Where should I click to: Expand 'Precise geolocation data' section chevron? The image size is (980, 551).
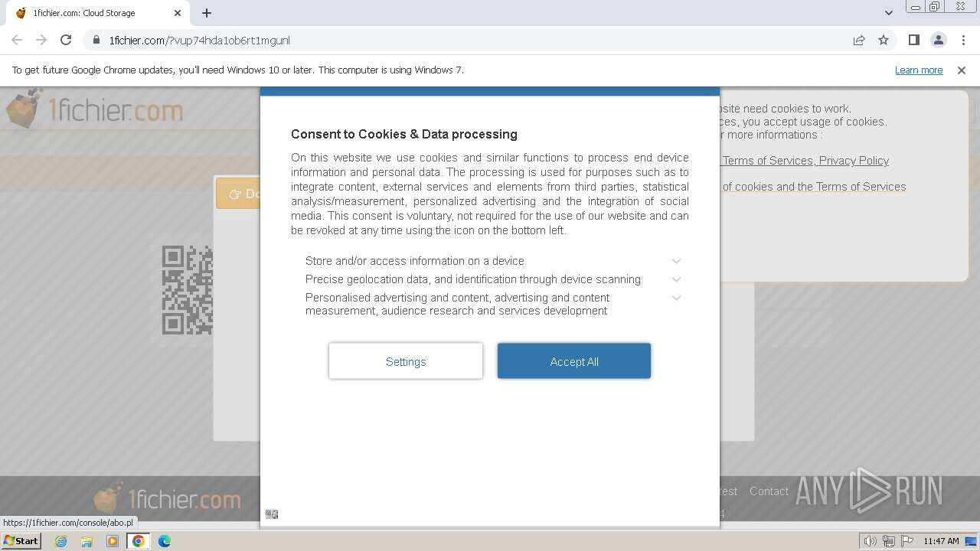pos(676,280)
